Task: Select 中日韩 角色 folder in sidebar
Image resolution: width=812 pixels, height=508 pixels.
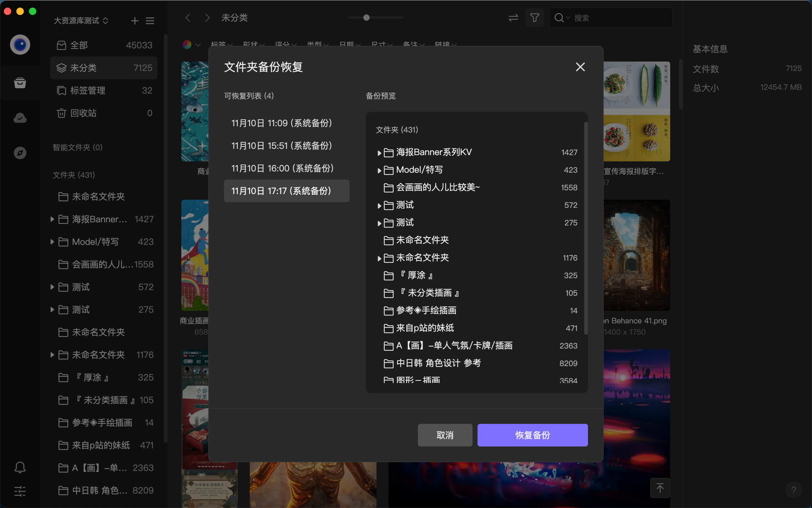Action: point(104,490)
